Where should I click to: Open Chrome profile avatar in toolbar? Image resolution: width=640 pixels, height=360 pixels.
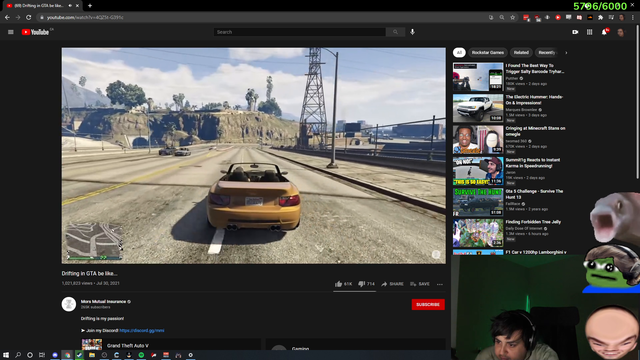click(x=622, y=17)
